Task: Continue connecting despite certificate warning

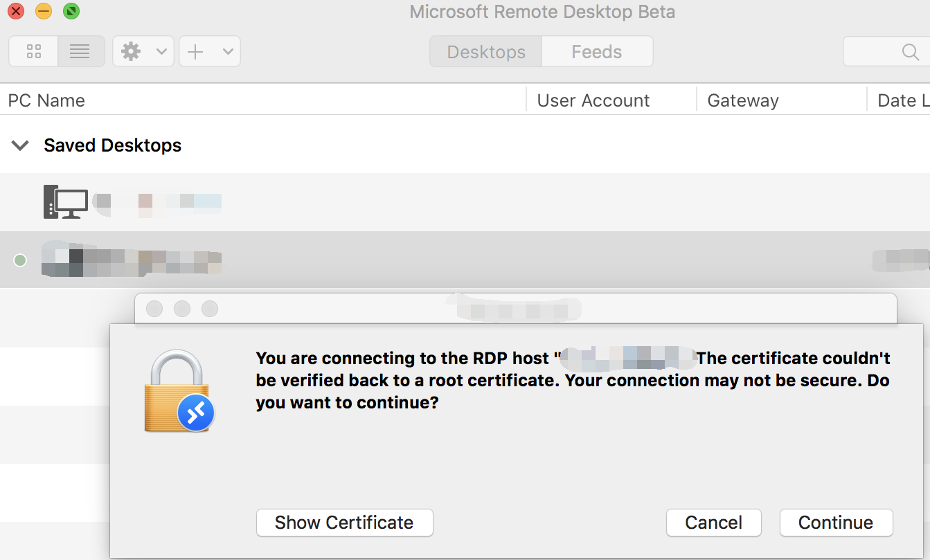Action: click(x=836, y=523)
